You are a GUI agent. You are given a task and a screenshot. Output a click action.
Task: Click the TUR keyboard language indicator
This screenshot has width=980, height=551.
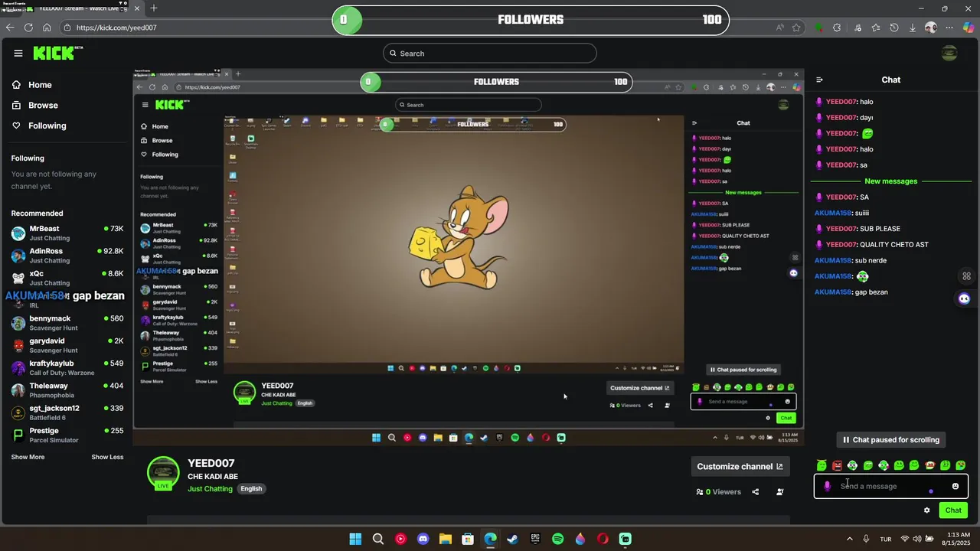(x=886, y=539)
